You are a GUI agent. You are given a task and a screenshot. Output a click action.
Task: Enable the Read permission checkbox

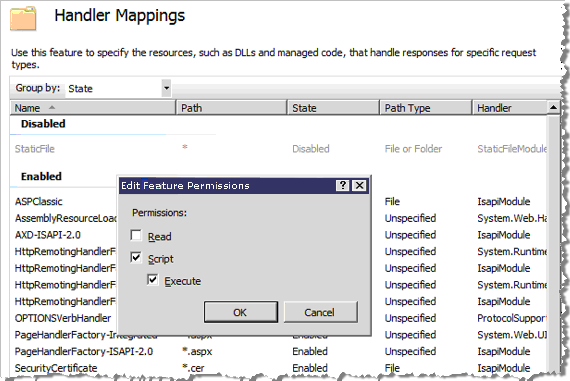(136, 236)
